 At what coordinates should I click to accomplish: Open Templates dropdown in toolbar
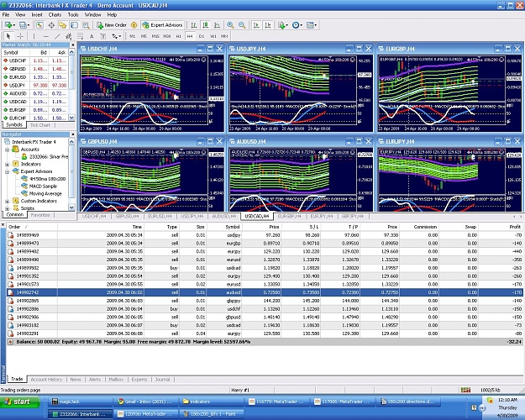point(312,25)
